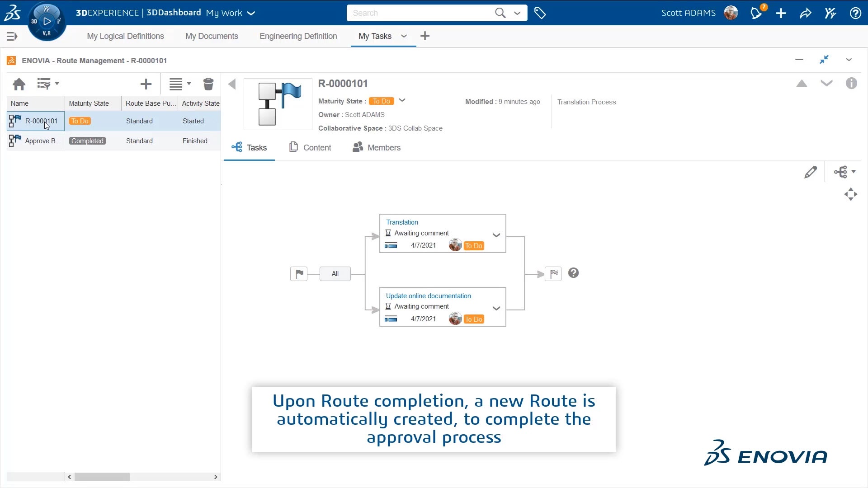Click the pan arrows icon in graph view
This screenshot has width=868, height=488.
(x=850, y=194)
